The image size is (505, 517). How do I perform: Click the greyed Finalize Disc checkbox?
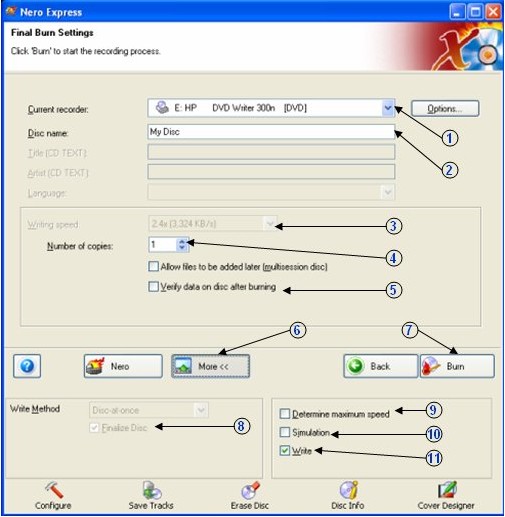(94, 427)
